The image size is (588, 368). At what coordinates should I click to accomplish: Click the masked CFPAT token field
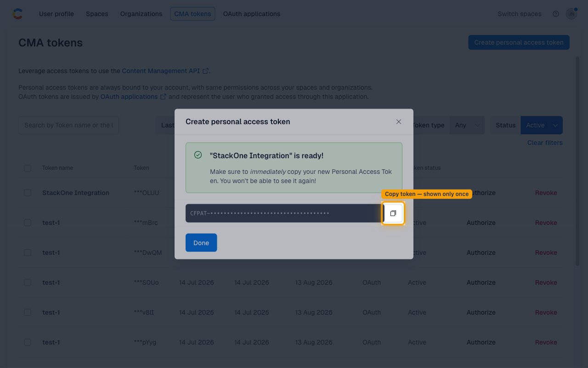click(x=284, y=213)
